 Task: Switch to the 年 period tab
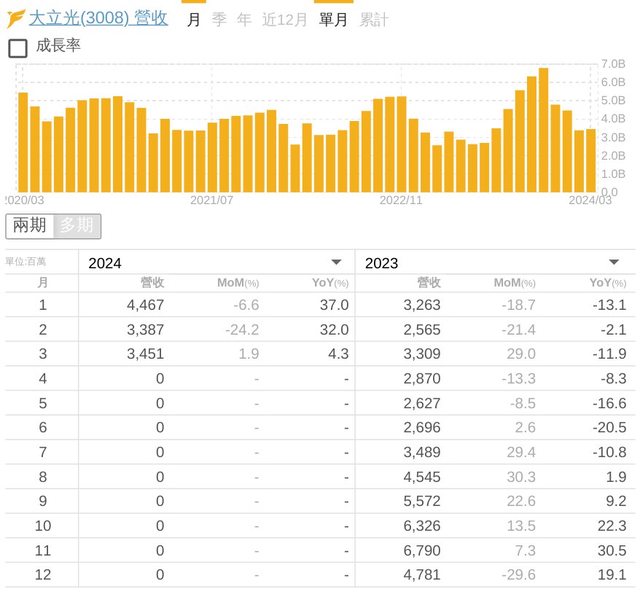pyautogui.click(x=244, y=19)
